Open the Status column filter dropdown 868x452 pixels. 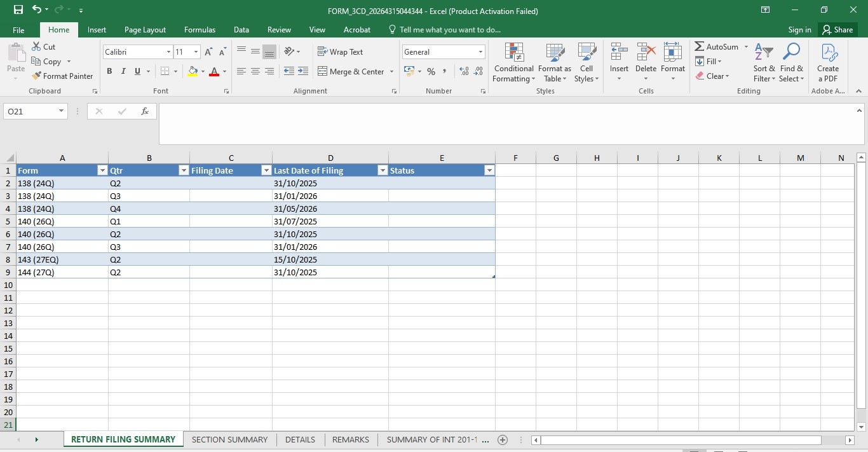tap(489, 170)
